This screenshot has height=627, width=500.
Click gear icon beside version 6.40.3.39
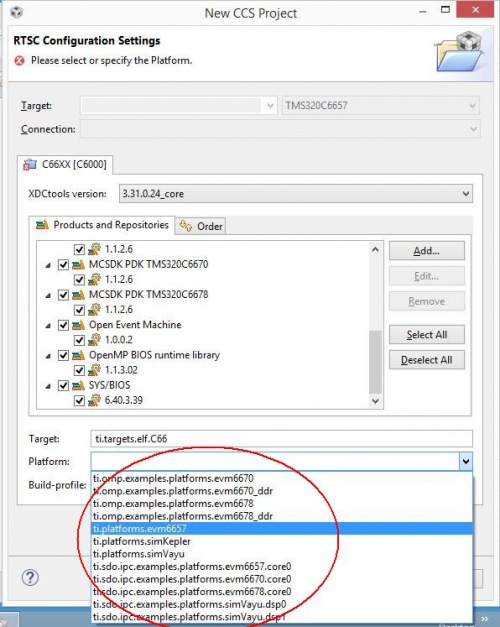[x=94, y=400]
